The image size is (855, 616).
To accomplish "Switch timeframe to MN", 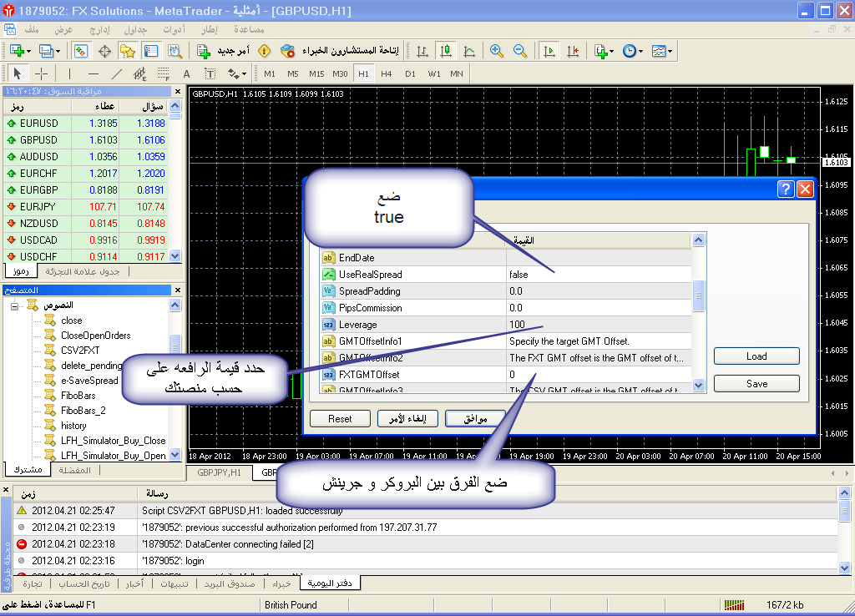I will tap(457, 73).
